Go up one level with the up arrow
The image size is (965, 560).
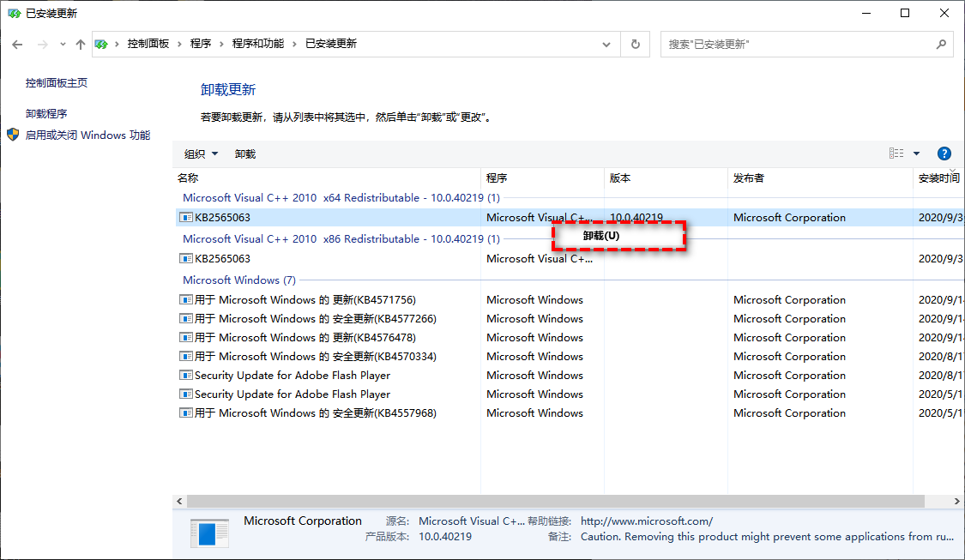pos(81,45)
